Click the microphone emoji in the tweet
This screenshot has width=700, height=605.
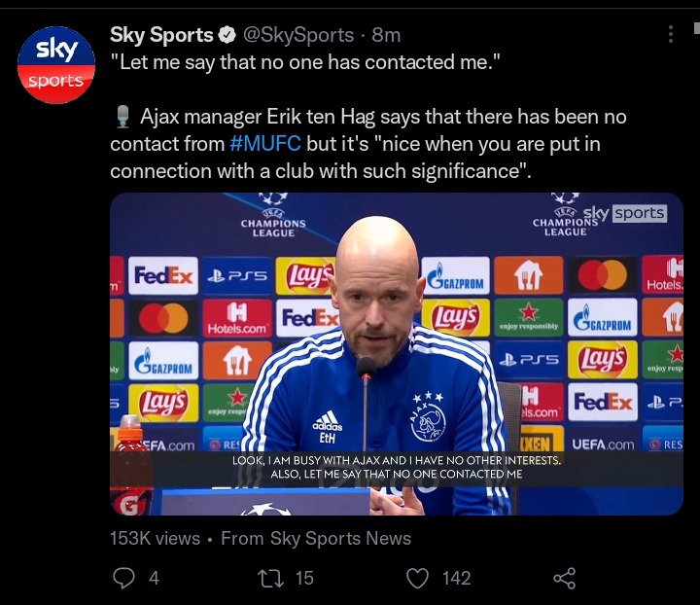122,117
